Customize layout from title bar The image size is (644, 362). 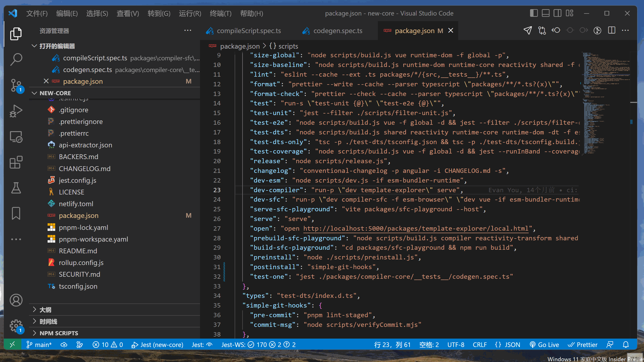(x=570, y=13)
